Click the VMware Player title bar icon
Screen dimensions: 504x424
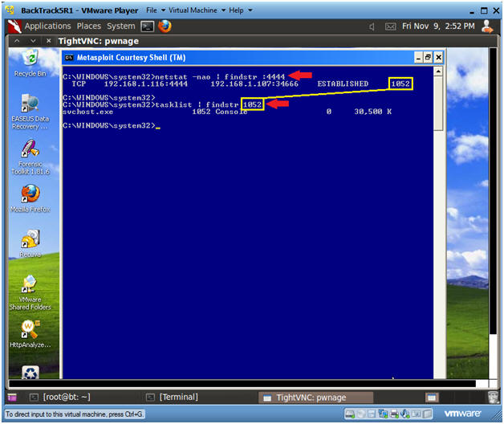tap(10, 10)
